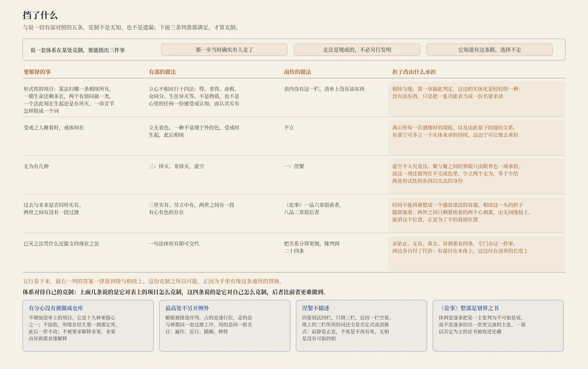Click the pill '它知道有这条路，选择不走'
The height and width of the screenshot is (369, 588).
(x=490, y=50)
